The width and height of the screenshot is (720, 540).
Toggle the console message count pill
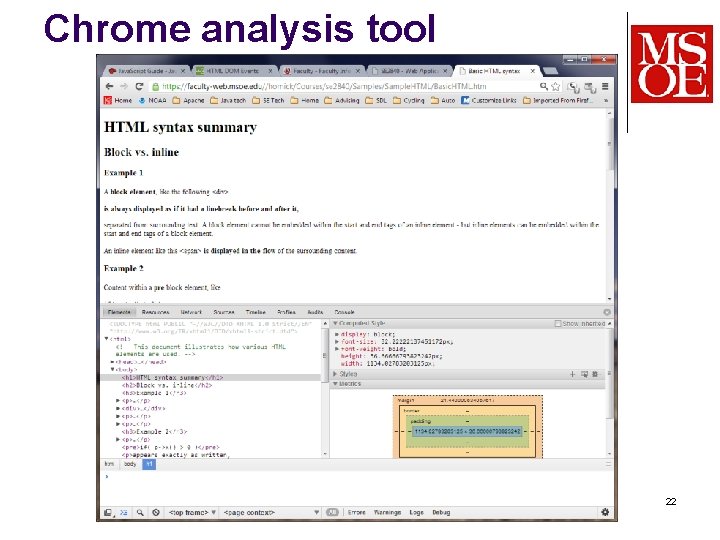tap(332, 512)
